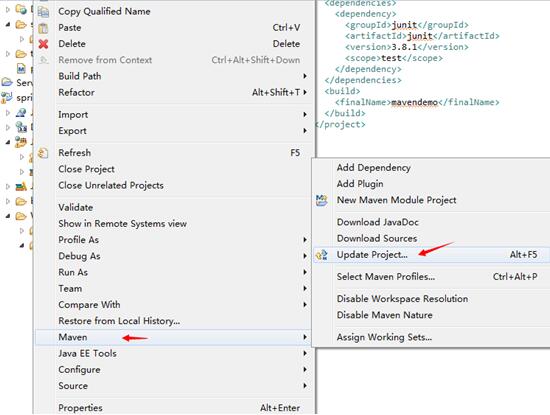Viewport: 550px width, 415px height.
Task: Click 'test' in the scope tag
Action: [391, 58]
